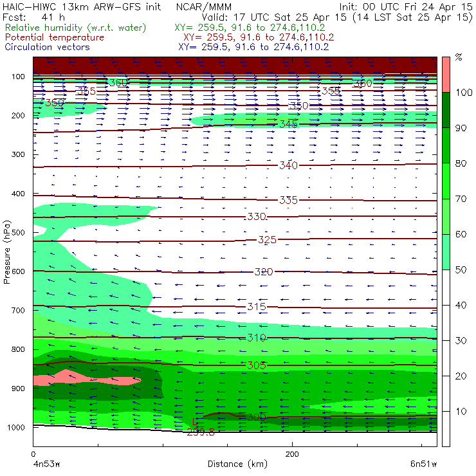Click the '299.8' minimum value label
The height and width of the screenshot is (476, 476).
201,432
